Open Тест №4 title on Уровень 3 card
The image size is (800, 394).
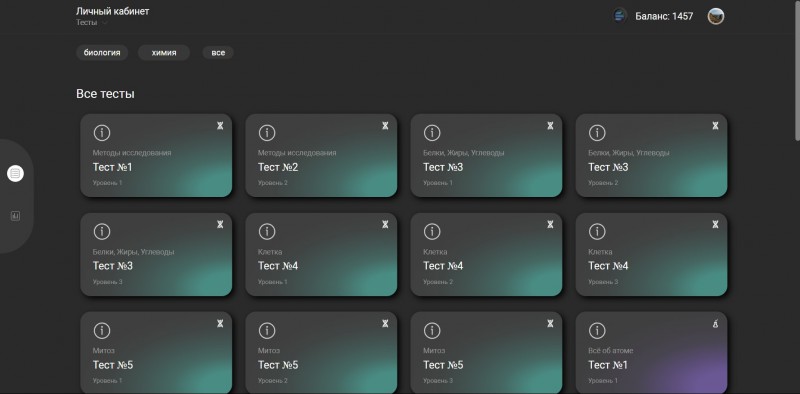(608, 266)
